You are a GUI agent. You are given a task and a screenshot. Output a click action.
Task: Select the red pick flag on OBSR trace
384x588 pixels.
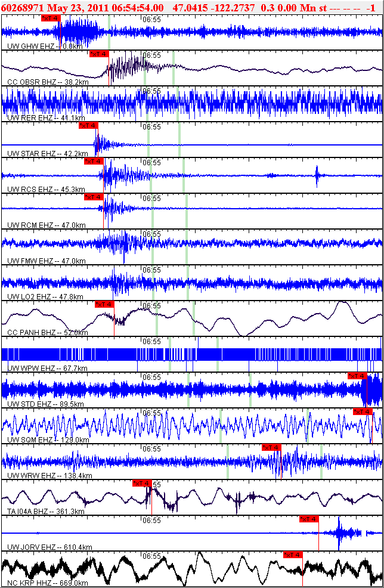pos(99,54)
